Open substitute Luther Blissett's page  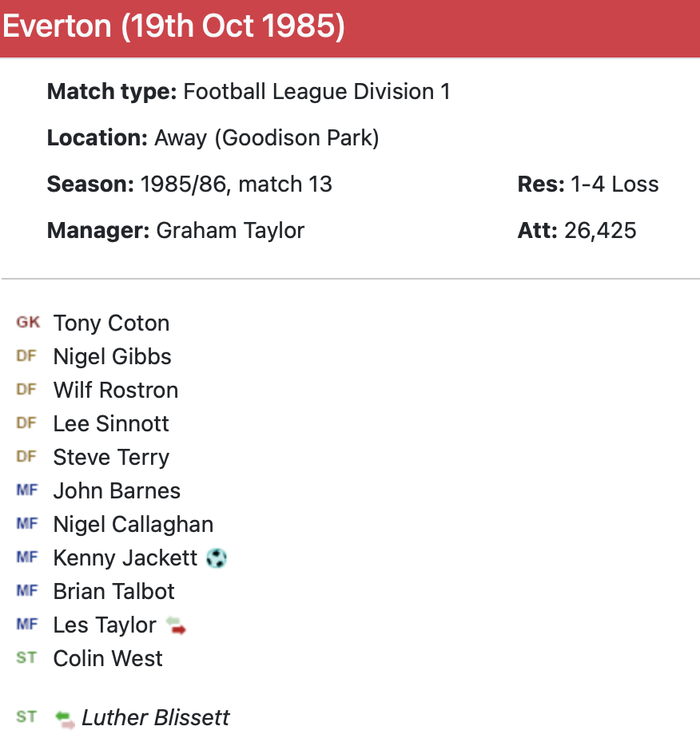(155, 718)
